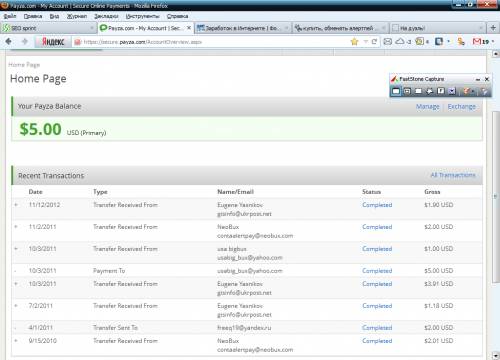This screenshot has height=360, width=500.
Task: Open the Gmail notifier toolbar icon
Action: pyautogui.click(x=480, y=42)
